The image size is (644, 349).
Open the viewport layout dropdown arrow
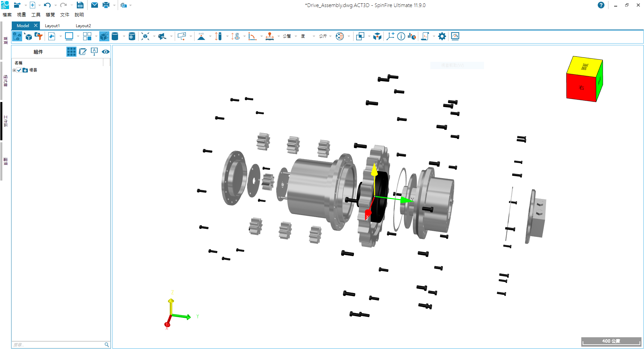pyautogui.click(x=96, y=36)
